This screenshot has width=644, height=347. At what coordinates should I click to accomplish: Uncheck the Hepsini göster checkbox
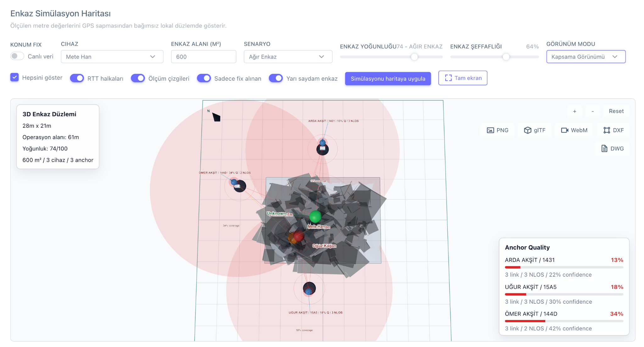coord(14,77)
